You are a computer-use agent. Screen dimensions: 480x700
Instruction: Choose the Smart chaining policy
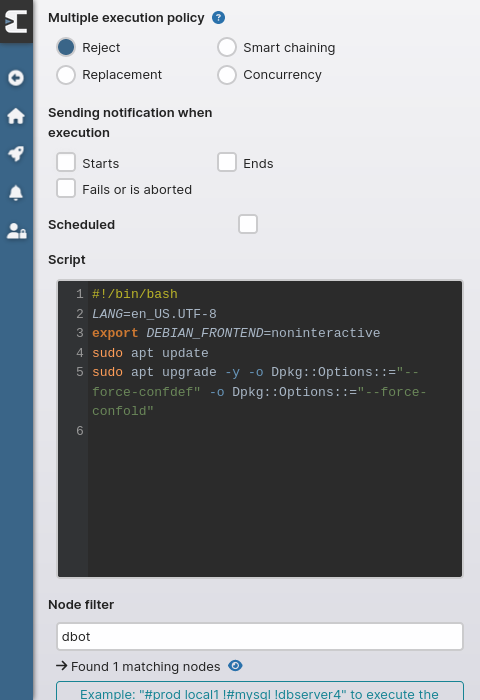(x=227, y=47)
